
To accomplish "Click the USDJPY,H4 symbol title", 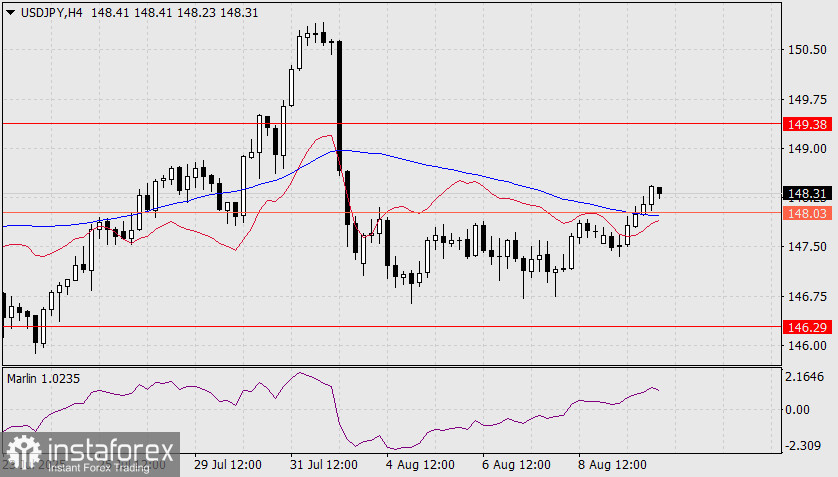I will pyautogui.click(x=51, y=12).
